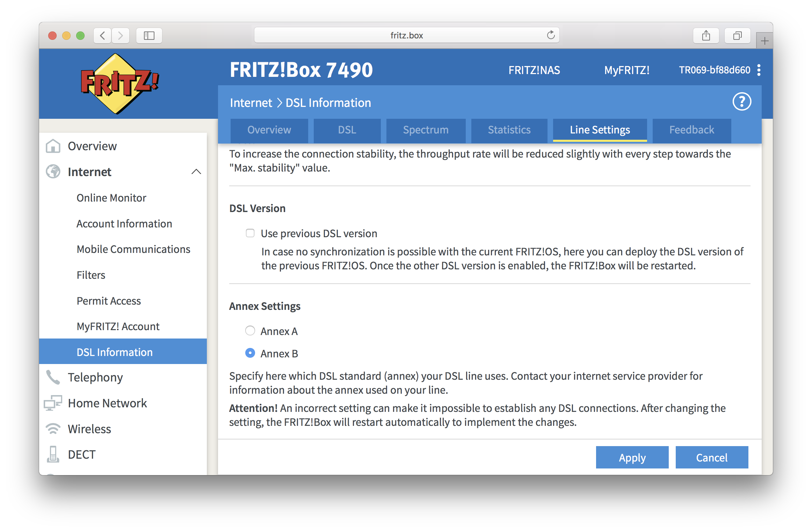Go forward with Safari's forward arrow
Screen dimensions: 812x531
(x=121, y=35)
